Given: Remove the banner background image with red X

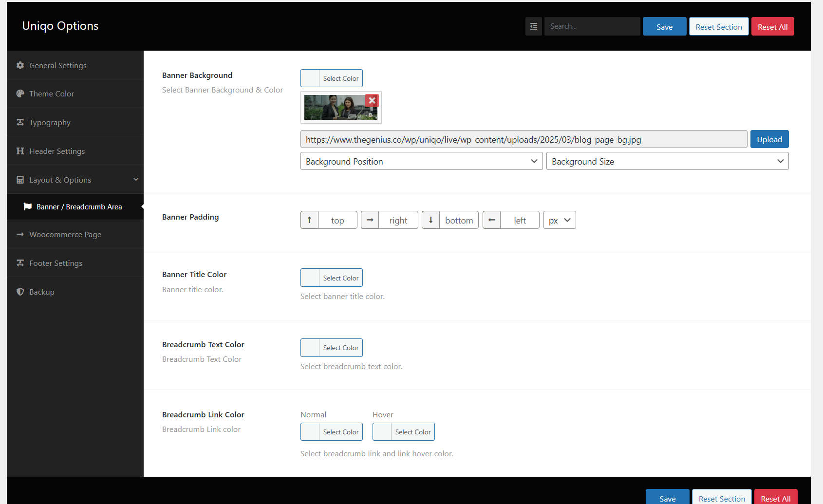Looking at the screenshot, I should click(x=372, y=100).
